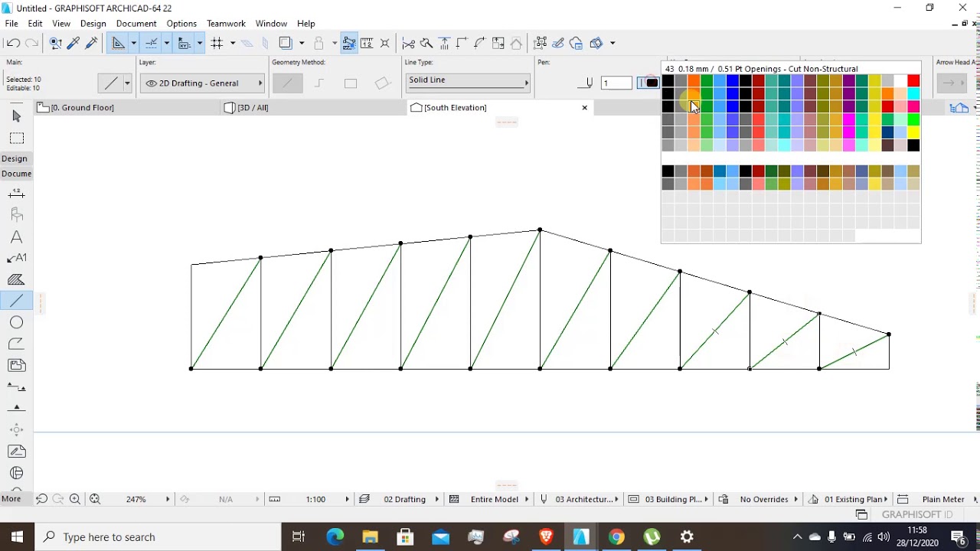Toggle the Trace reference button

pyautogui.click(x=286, y=44)
